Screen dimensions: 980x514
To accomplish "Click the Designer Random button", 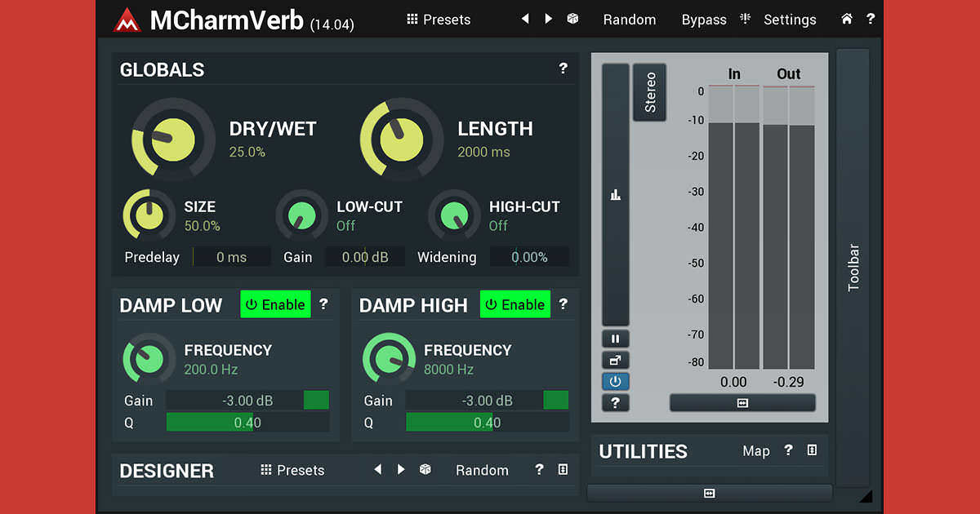I will [482, 470].
